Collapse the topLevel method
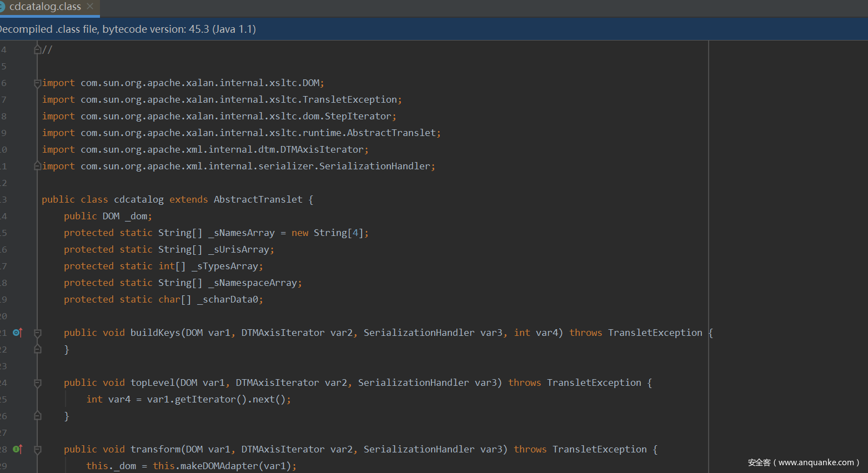The width and height of the screenshot is (868, 473). 37,383
